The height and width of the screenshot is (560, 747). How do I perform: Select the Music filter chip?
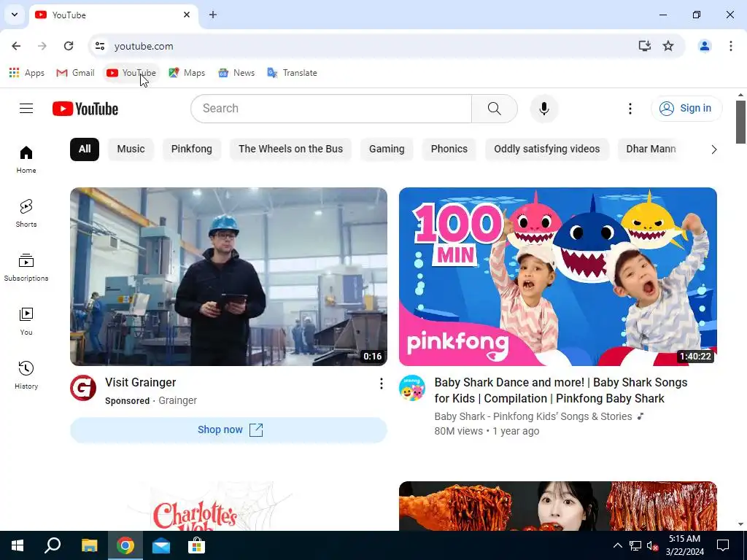(x=131, y=149)
